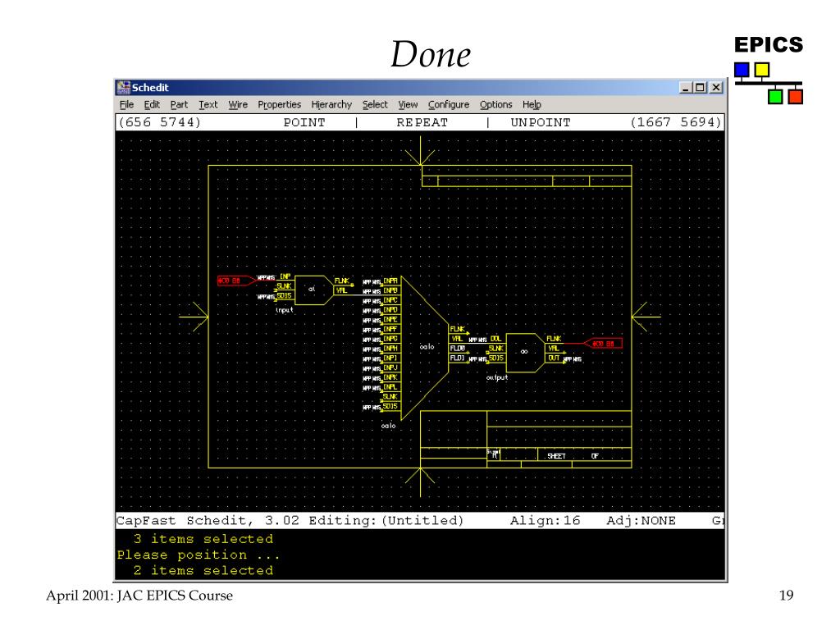Click the 'output' name label under ao
840x630 pixels.
pos(497,377)
